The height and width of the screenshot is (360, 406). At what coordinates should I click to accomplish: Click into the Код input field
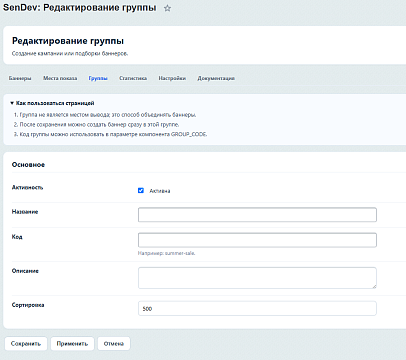pos(257,240)
